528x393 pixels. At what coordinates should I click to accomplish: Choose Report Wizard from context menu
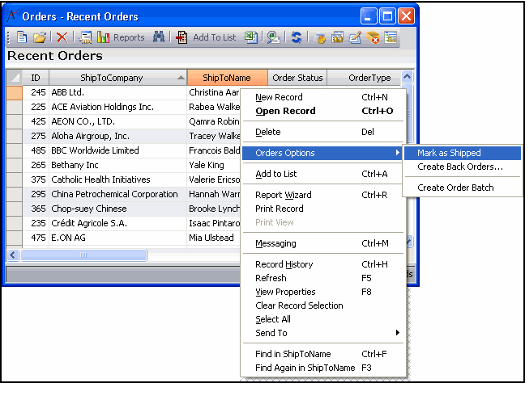pyautogui.click(x=323, y=195)
